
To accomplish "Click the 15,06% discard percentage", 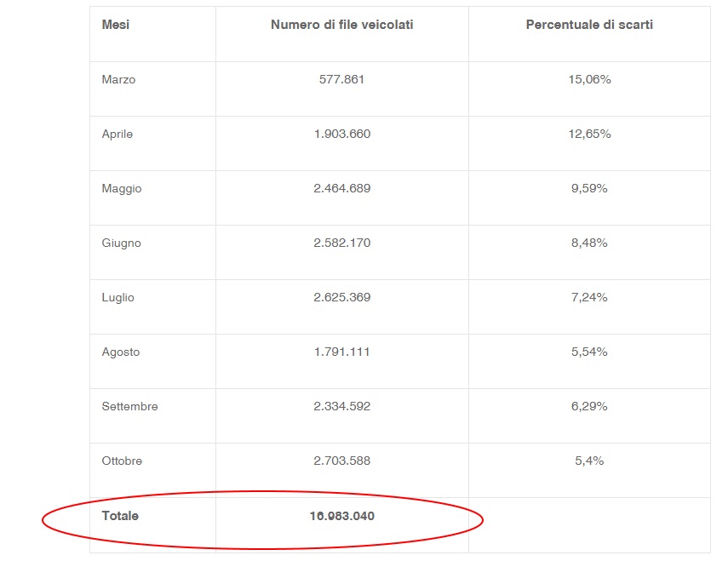I will pyautogui.click(x=589, y=79).
